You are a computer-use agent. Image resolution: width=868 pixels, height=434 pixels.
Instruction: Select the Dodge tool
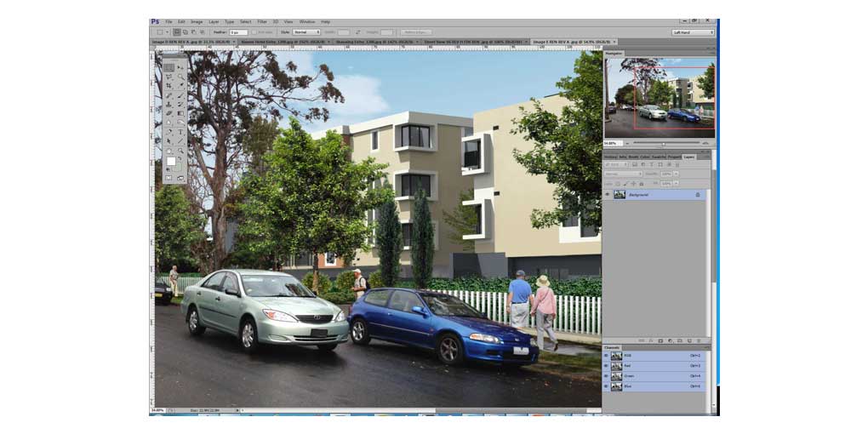(x=181, y=122)
